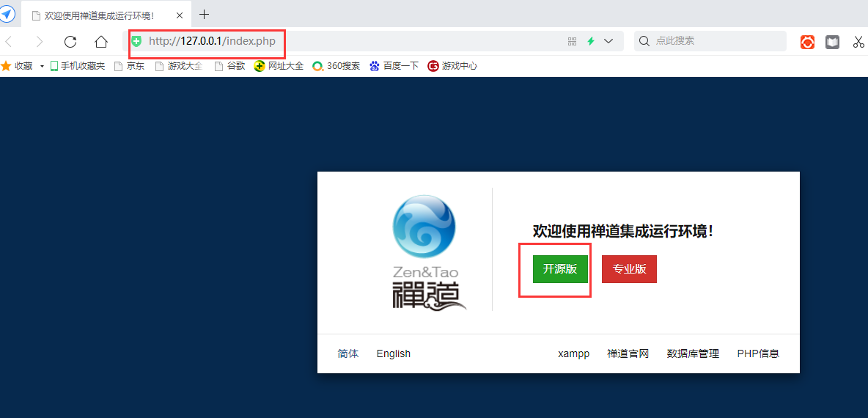Open the 百度一下 bookmark
This screenshot has width=868, height=418.
[394, 66]
